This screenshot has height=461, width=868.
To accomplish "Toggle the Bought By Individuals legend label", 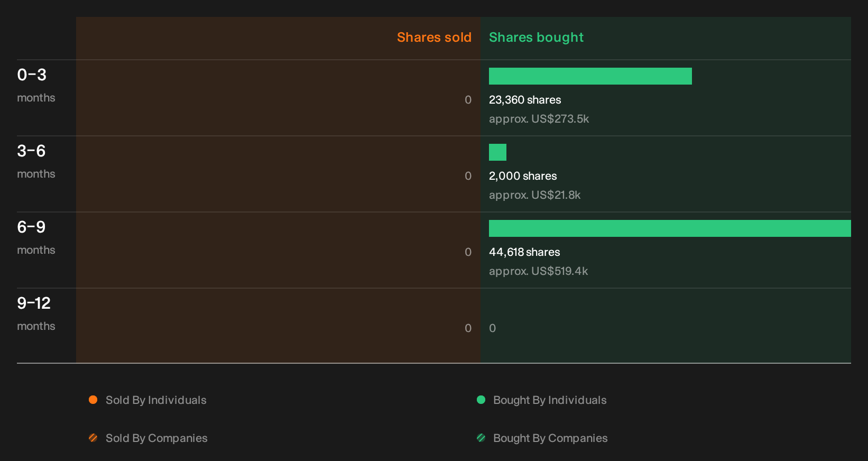I will click(550, 400).
